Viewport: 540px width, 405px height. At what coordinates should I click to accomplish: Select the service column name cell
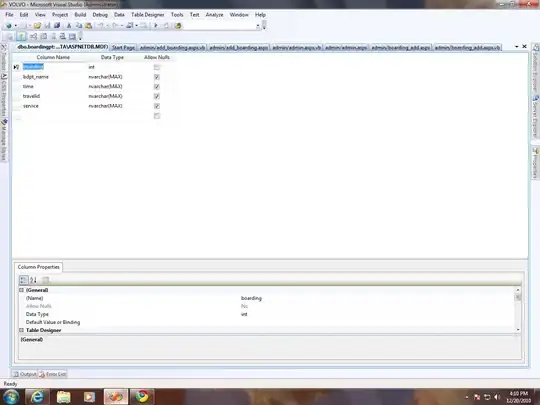coord(52,106)
